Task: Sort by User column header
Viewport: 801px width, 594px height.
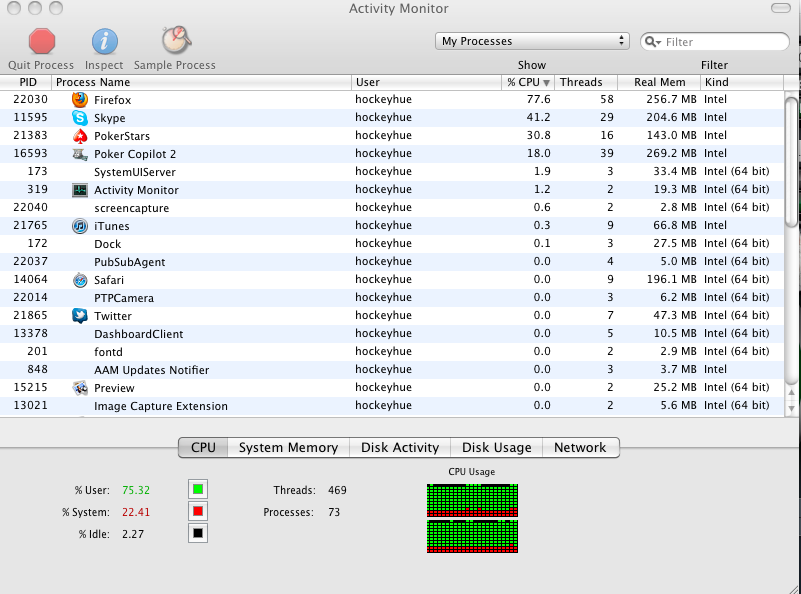Action: tap(426, 82)
